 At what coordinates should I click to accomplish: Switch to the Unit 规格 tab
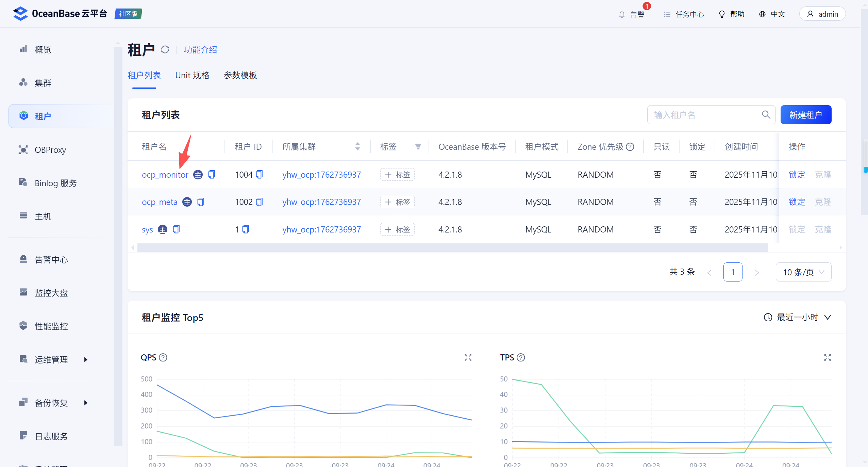click(192, 75)
